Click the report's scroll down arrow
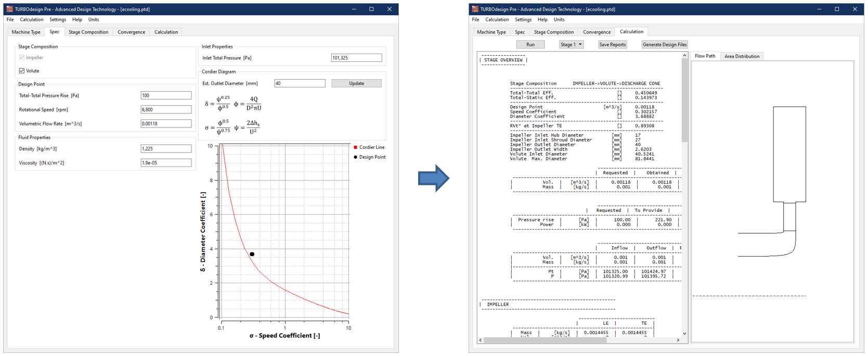The width and height of the screenshot is (868, 356). tap(684, 334)
